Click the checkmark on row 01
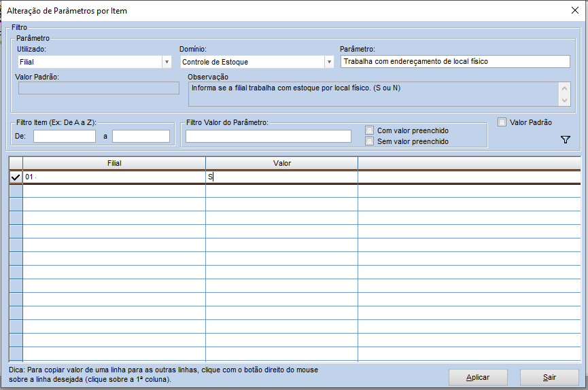Viewport: 588px width, 390px height. [16, 177]
